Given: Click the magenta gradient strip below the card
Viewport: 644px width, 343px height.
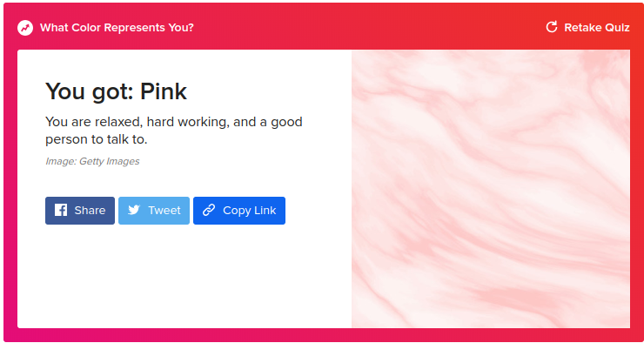Looking at the screenshot, I should [322, 335].
